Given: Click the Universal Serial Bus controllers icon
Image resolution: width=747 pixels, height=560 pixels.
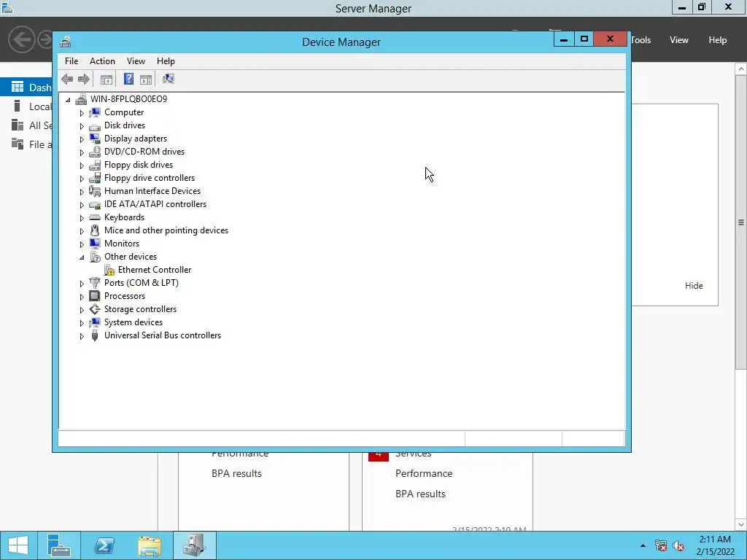Looking at the screenshot, I should coord(95,335).
